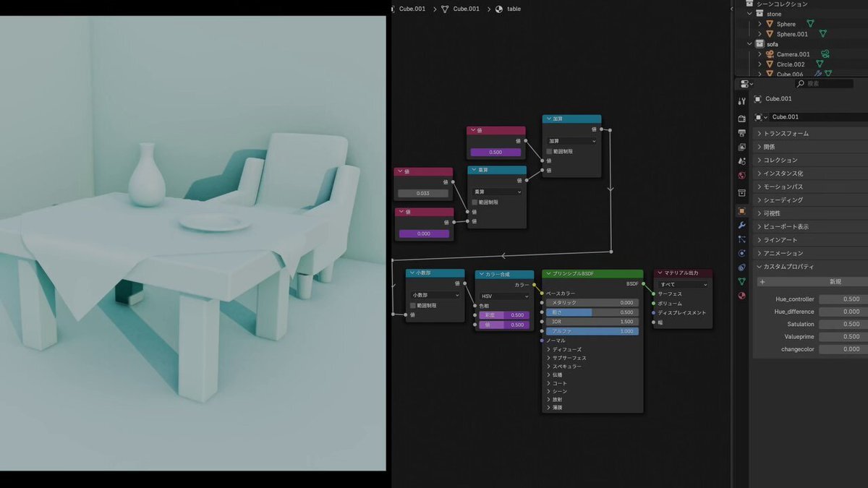This screenshot has width=868, height=488.
Task: Open the Material properties tab icon
Action: click(x=741, y=296)
